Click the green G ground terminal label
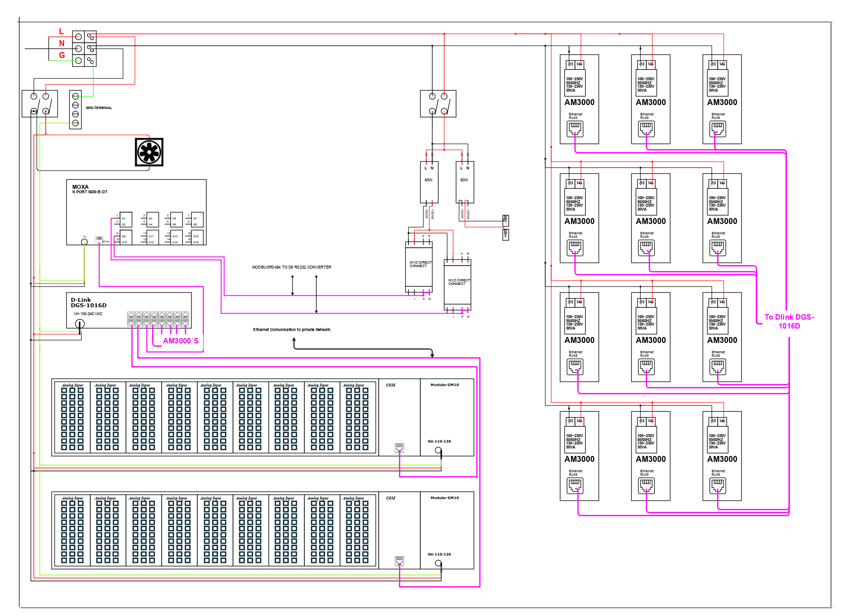Viewport: 842px width, 616px height. pyautogui.click(x=62, y=55)
